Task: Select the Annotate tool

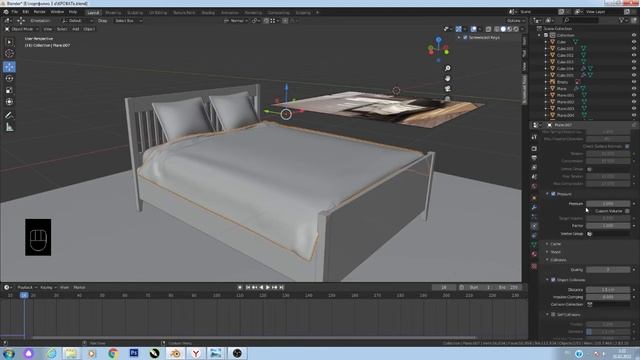Action: (x=9, y=116)
